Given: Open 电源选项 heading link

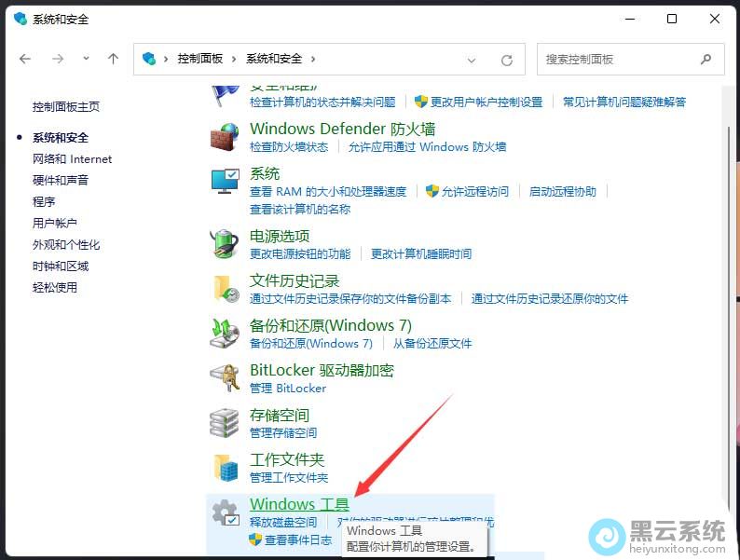Looking at the screenshot, I should [280, 236].
